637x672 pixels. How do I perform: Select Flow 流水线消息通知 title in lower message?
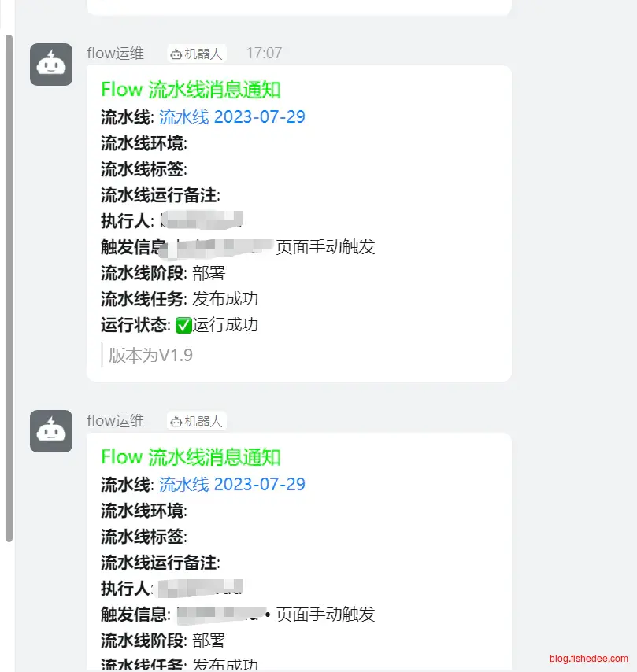coord(191,457)
